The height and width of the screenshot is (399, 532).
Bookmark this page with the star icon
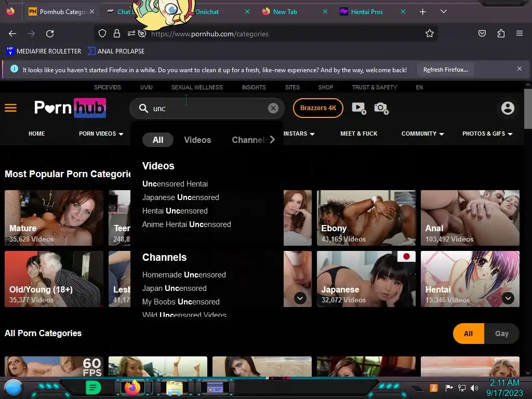(430, 33)
